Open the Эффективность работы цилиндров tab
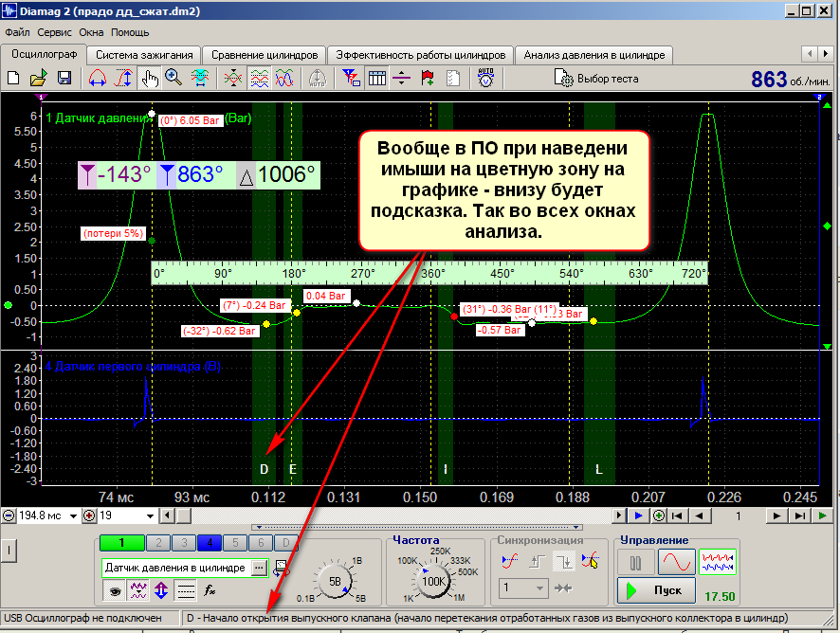The height and width of the screenshot is (633, 840). pos(421,55)
